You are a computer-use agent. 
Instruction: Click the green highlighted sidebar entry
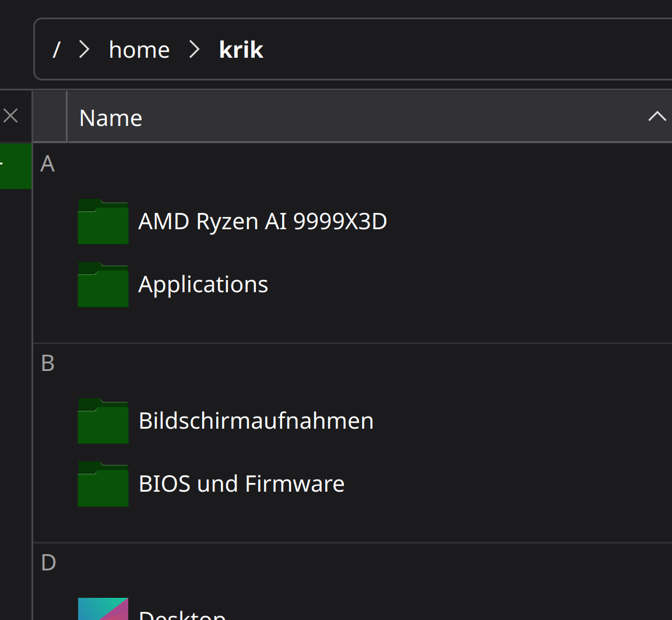click(x=15, y=166)
